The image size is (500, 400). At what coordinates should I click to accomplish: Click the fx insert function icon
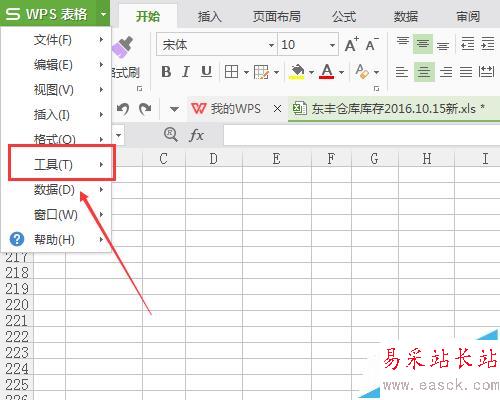pos(196,135)
